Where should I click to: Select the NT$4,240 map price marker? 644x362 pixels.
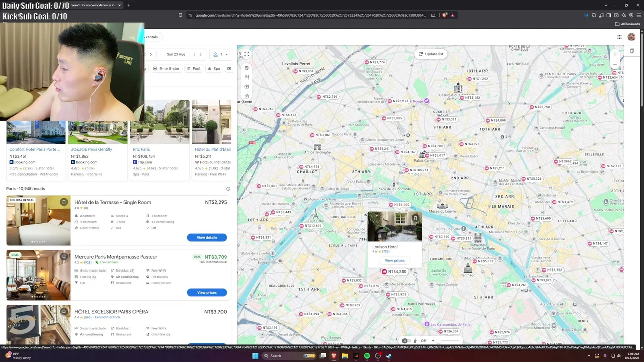pyautogui.click(x=394, y=271)
